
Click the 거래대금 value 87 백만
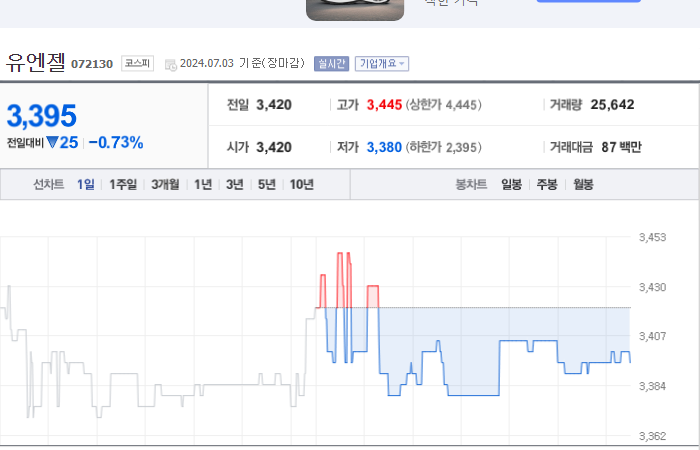[x=621, y=147]
